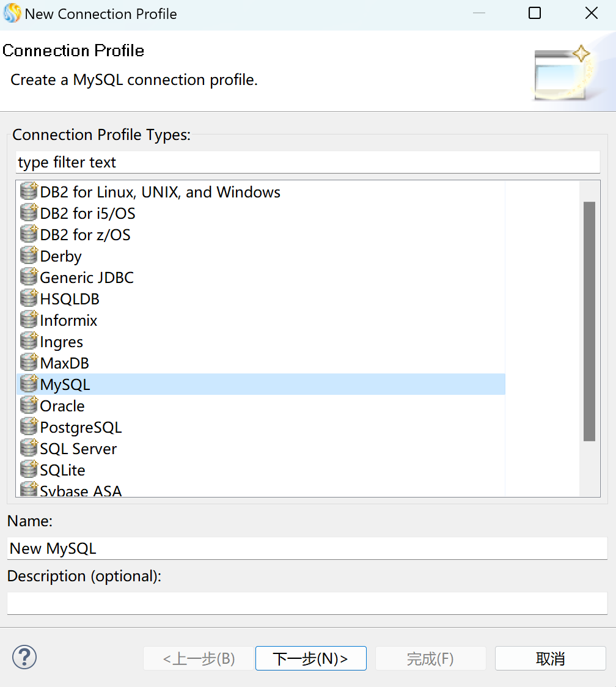Click the Derby database icon
Screen dimensions: 616x687
[29, 256]
